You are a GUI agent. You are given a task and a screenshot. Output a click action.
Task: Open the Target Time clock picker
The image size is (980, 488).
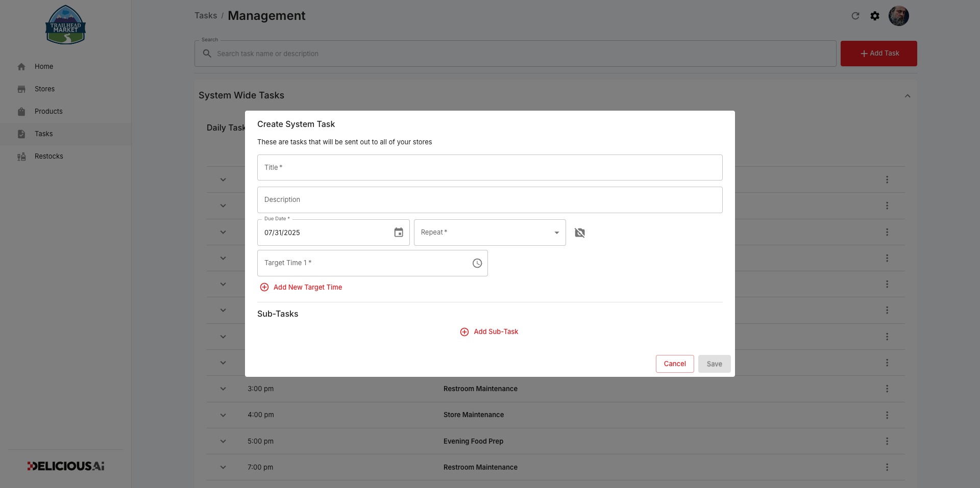477,263
